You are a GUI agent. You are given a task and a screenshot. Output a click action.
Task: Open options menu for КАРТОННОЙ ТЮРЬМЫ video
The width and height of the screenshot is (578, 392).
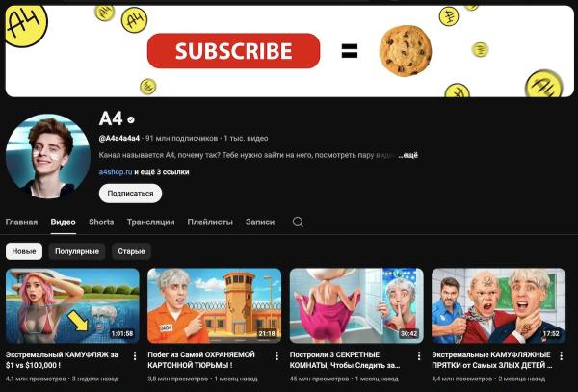pyautogui.click(x=276, y=355)
